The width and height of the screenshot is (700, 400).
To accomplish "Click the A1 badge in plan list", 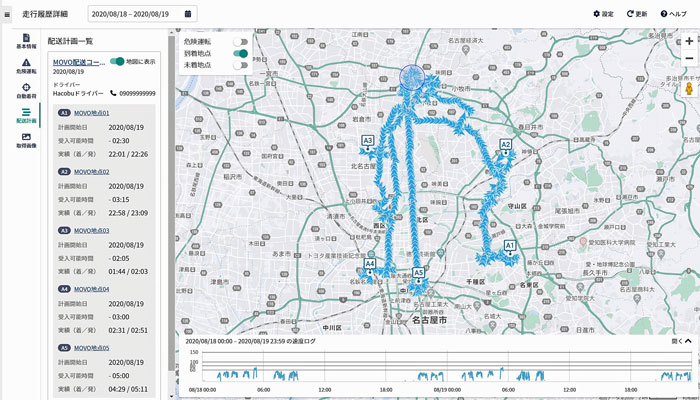I will tap(64, 113).
